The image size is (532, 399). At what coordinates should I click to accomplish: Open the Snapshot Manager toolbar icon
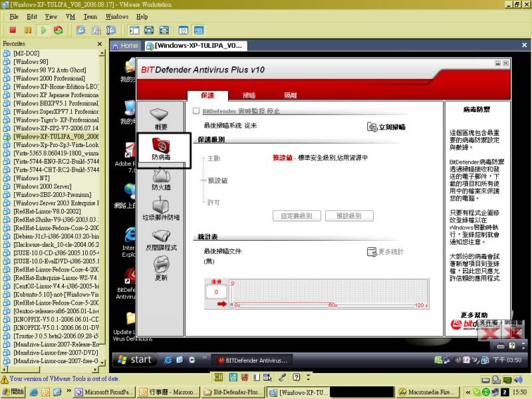pos(111,30)
